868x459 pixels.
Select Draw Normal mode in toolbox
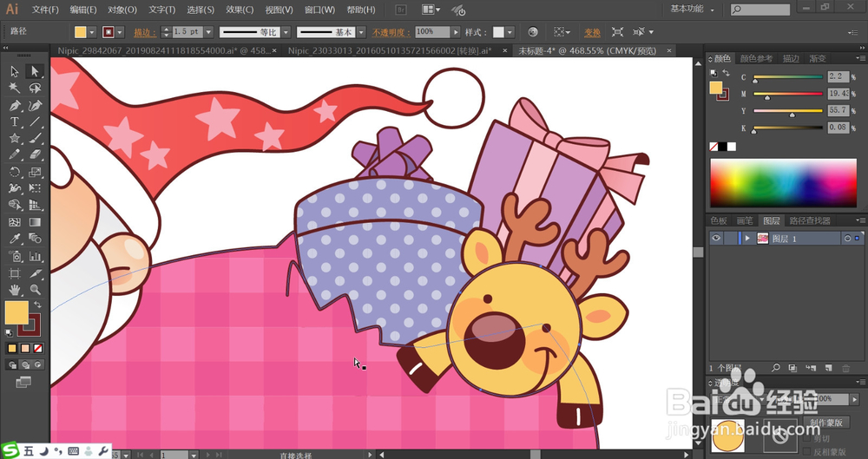pos(11,365)
